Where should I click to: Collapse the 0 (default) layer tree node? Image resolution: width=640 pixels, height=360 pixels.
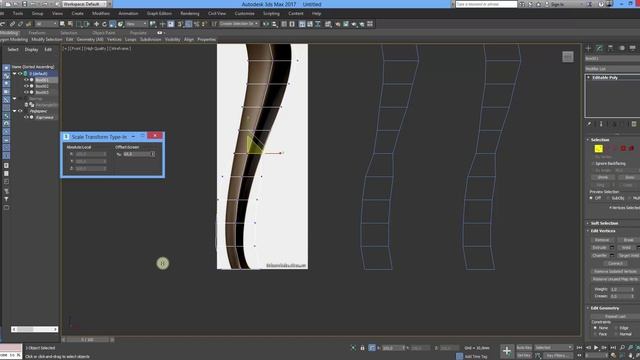[15, 74]
